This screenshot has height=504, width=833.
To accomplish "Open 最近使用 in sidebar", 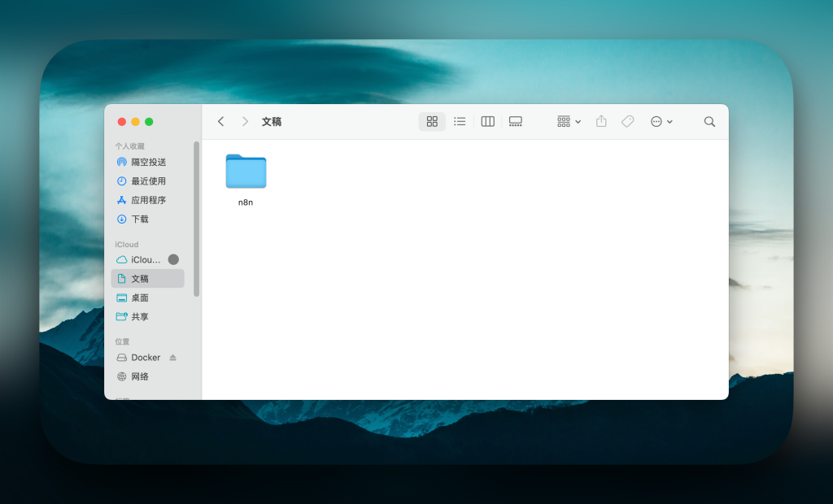I will [148, 181].
